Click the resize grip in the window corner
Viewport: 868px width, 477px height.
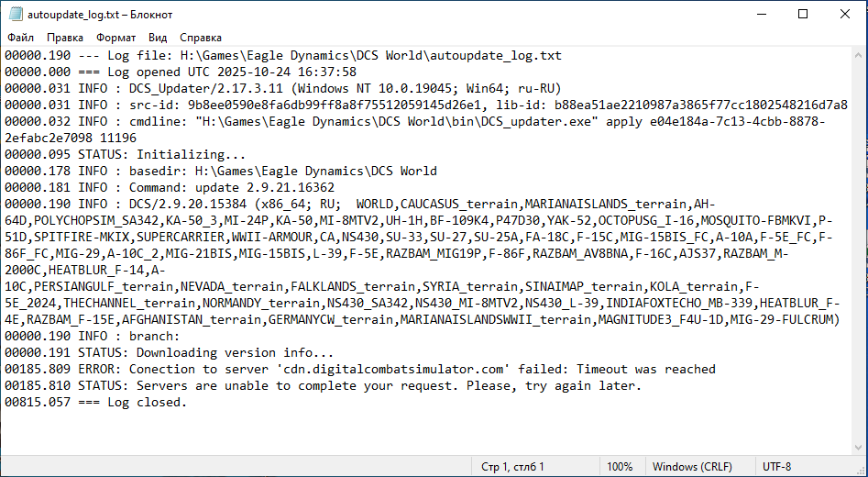click(x=861, y=470)
